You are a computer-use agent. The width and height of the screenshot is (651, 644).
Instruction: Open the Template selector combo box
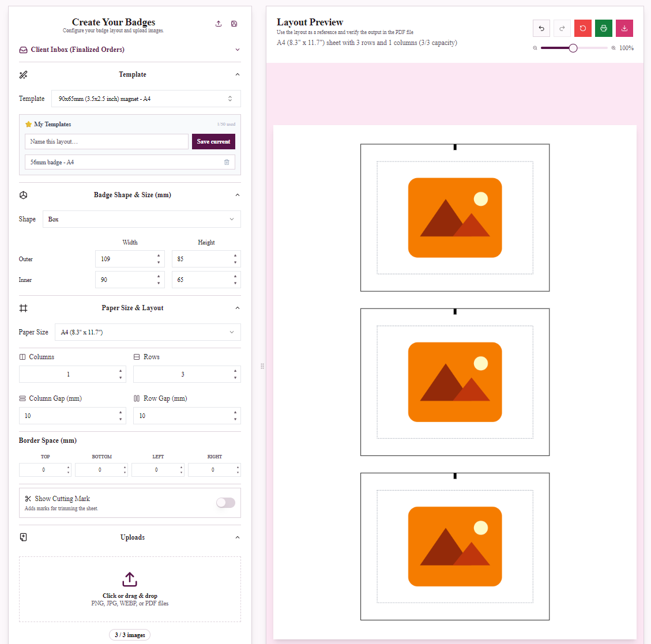point(146,99)
